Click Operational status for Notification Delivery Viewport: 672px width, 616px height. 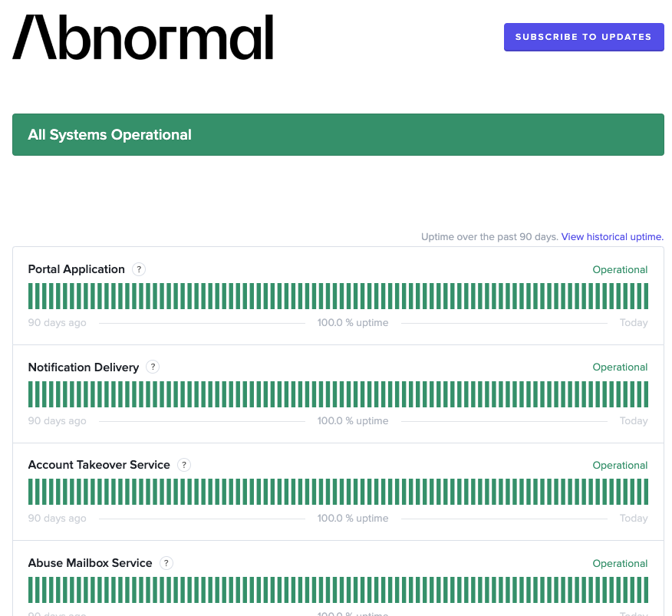[620, 367]
